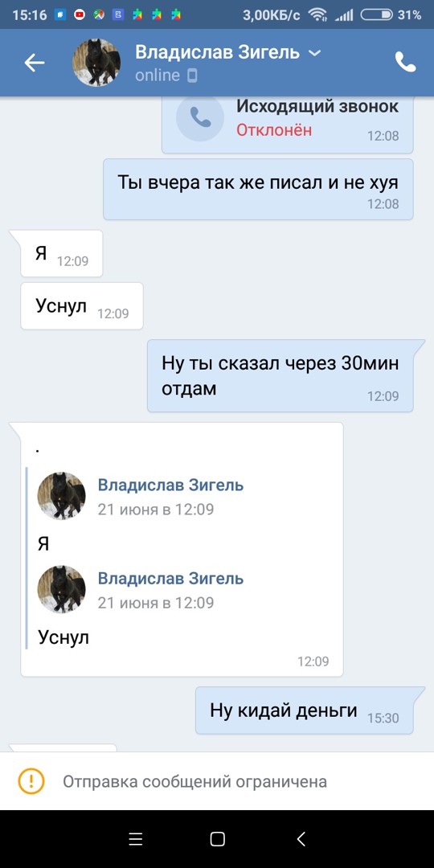Open Владислав Зигель's profile avatar in the header
Screen dimensions: 434x868
[96, 63]
